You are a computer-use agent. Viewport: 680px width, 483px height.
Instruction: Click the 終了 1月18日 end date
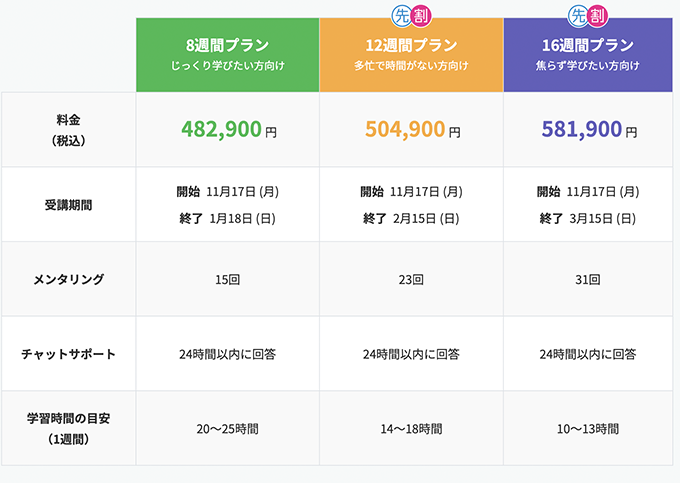coord(228,218)
